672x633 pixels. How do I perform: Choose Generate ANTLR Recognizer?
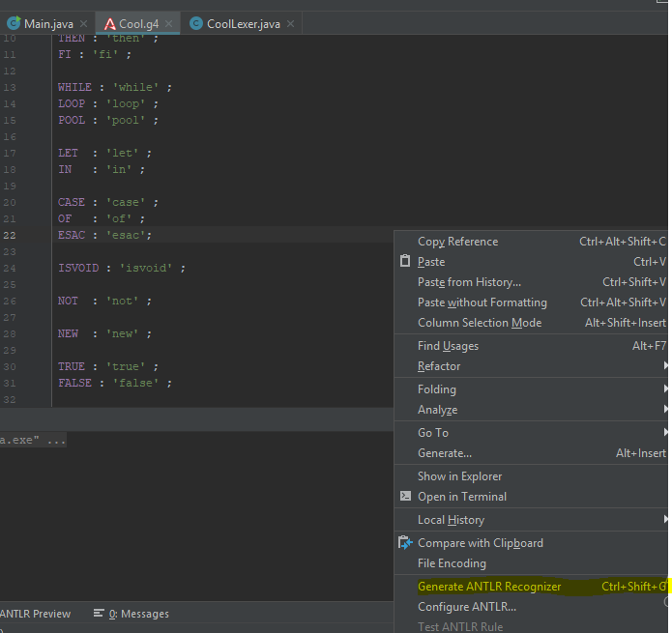488,587
